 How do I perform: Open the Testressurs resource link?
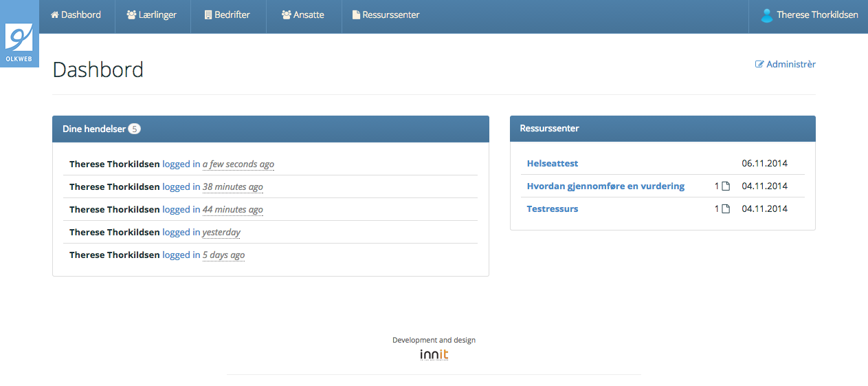[553, 209]
